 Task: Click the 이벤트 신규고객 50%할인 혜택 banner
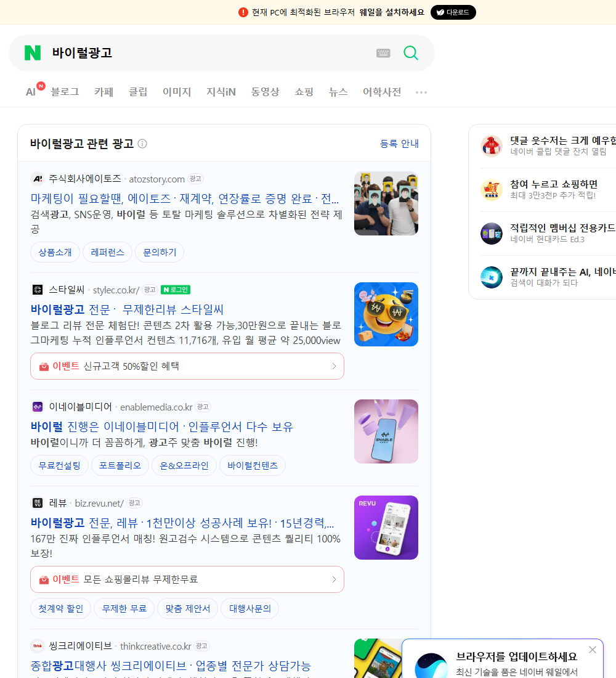point(187,366)
